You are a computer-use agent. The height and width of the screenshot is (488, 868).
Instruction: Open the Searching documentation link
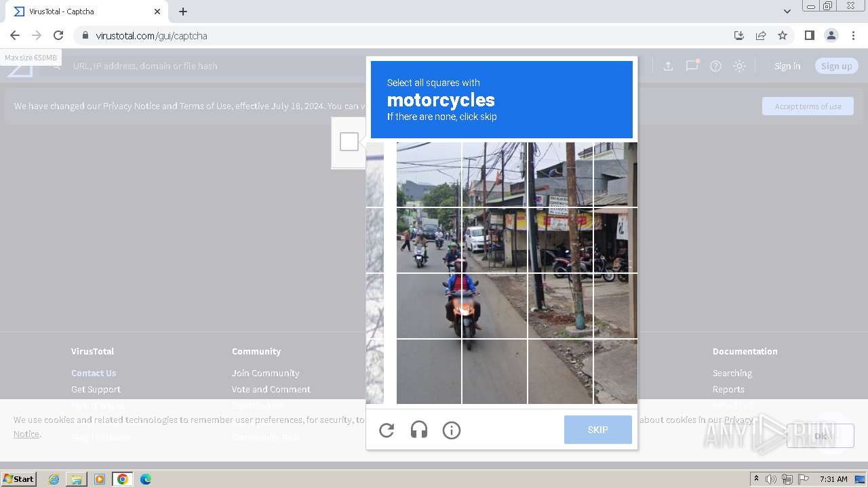point(732,373)
